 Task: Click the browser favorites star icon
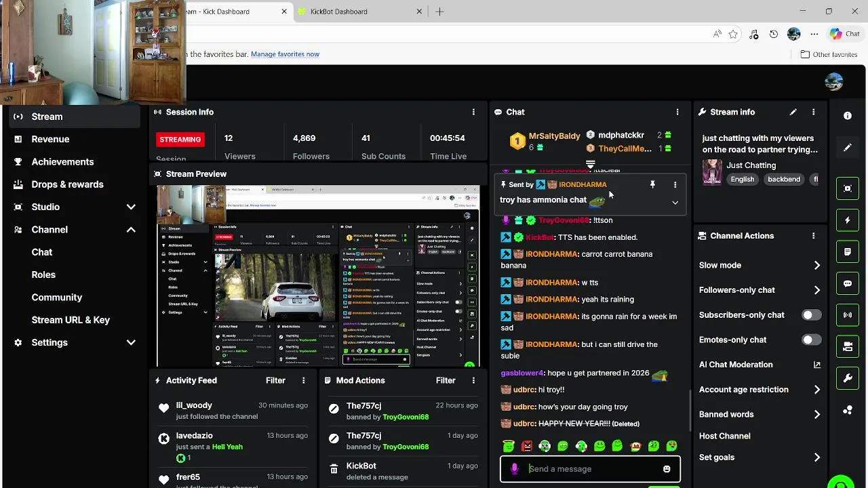click(733, 34)
